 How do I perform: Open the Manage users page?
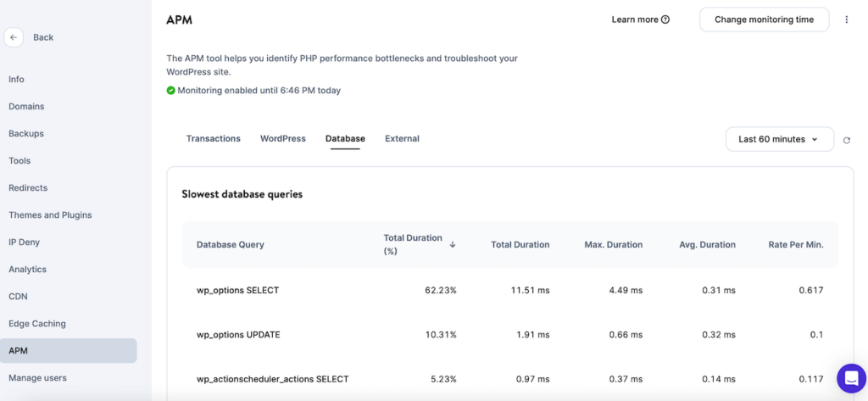[37, 378]
